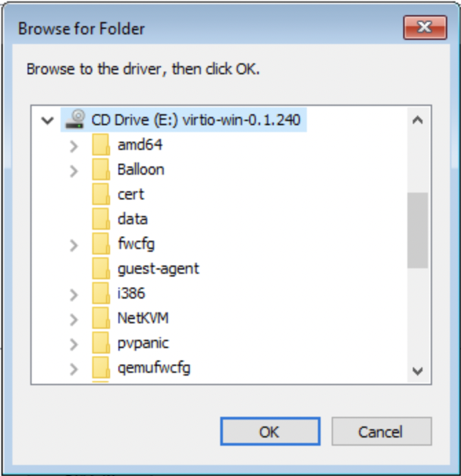Click the CD Drive (E:) disc icon

74,120
